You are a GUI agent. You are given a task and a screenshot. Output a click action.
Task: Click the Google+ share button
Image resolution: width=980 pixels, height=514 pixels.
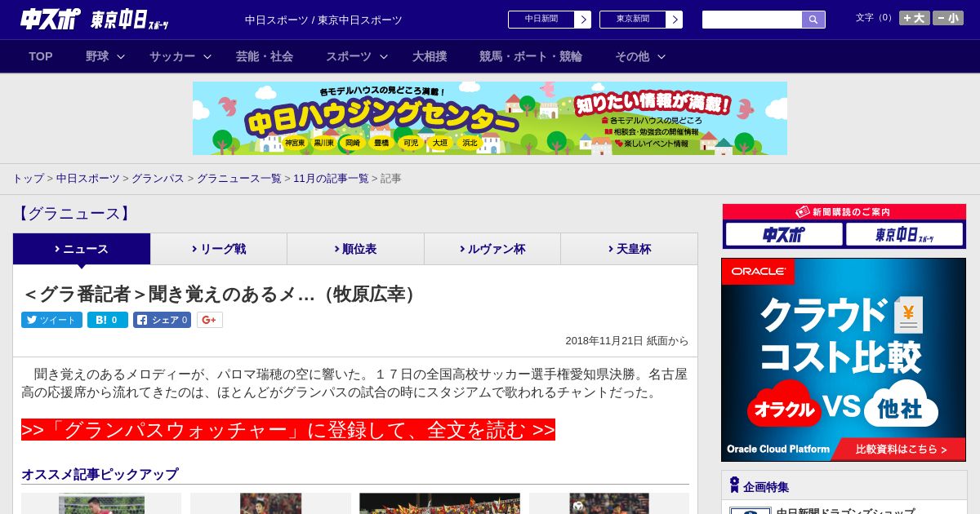coord(210,320)
